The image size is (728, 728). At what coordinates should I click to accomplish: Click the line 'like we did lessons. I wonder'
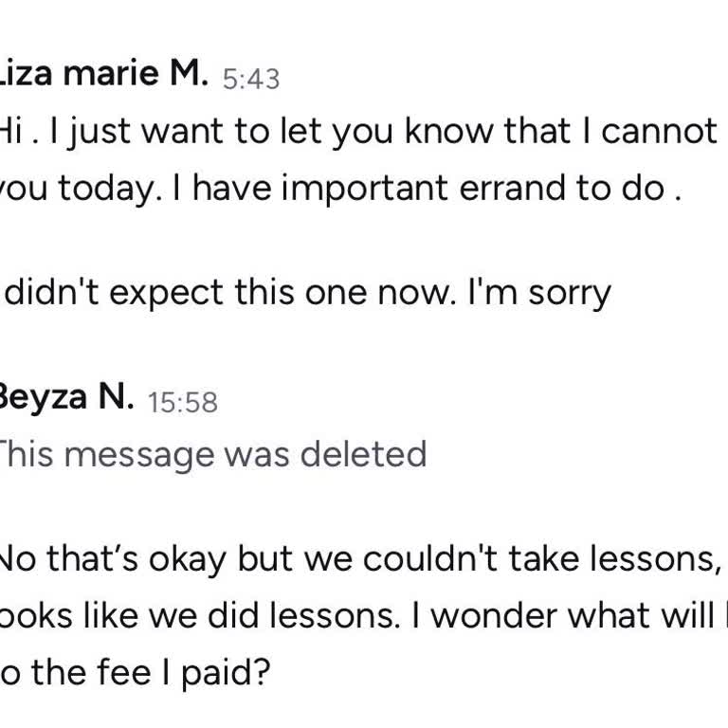pyautogui.click(x=358, y=616)
